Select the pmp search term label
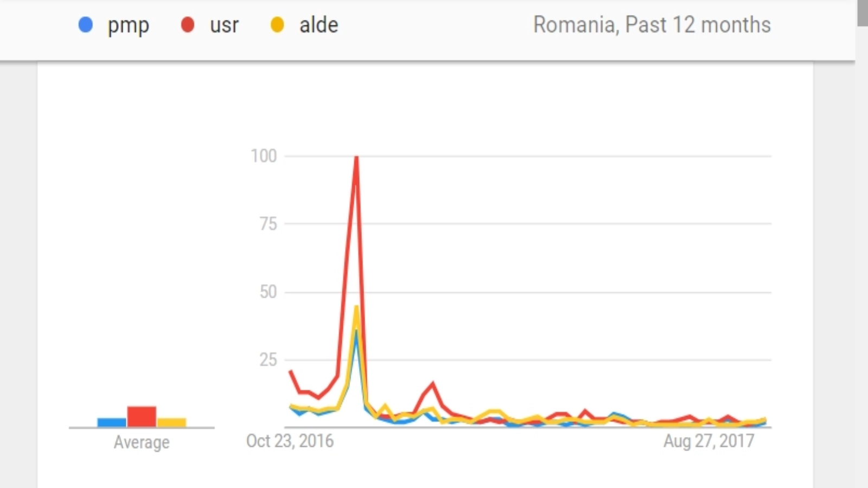The height and width of the screenshot is (488, 868). pos(128,25)
